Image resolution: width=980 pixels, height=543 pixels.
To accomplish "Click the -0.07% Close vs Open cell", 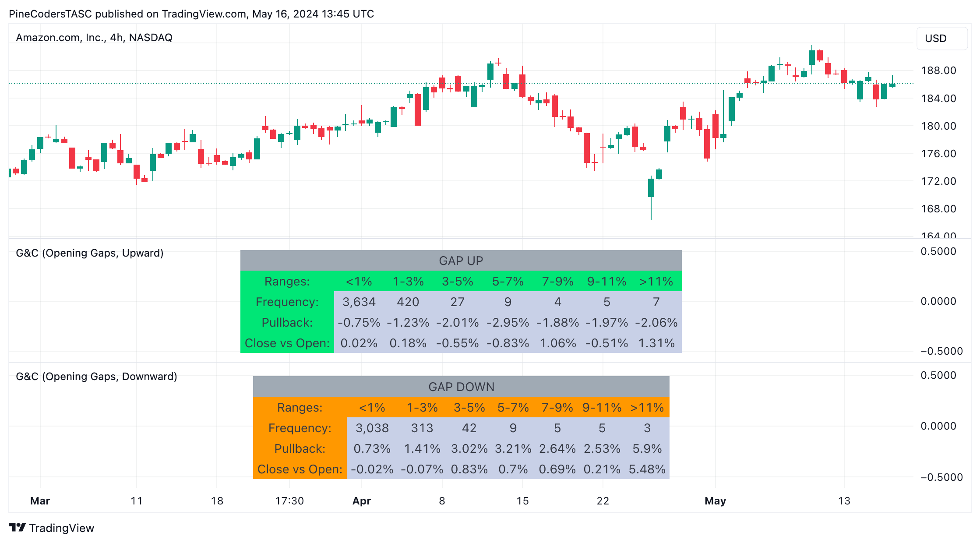I will (x=422, y=469).
